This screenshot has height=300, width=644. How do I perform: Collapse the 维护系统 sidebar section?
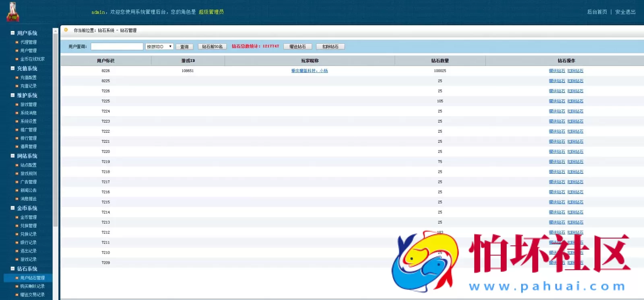point(13,95)
